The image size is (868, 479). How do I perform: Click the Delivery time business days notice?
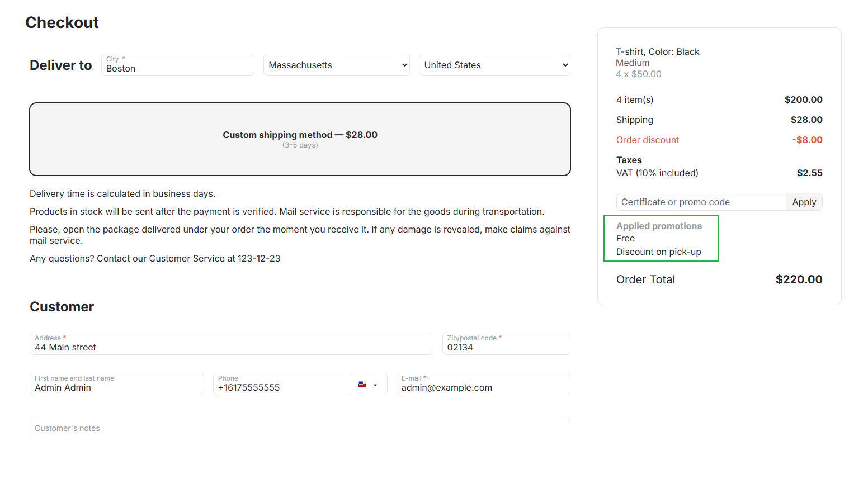[122, 193]
